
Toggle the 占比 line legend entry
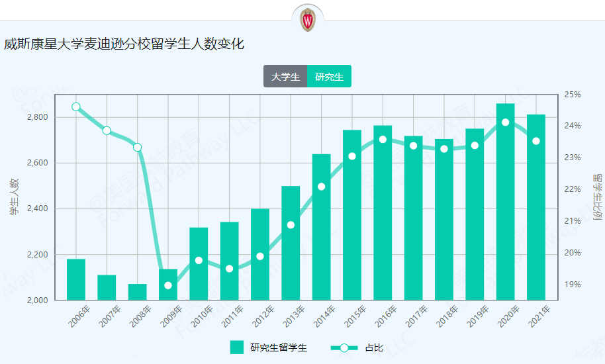click(357, 348)
